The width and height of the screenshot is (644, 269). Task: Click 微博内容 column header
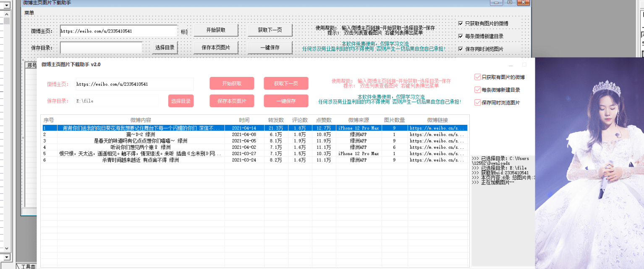141,120
